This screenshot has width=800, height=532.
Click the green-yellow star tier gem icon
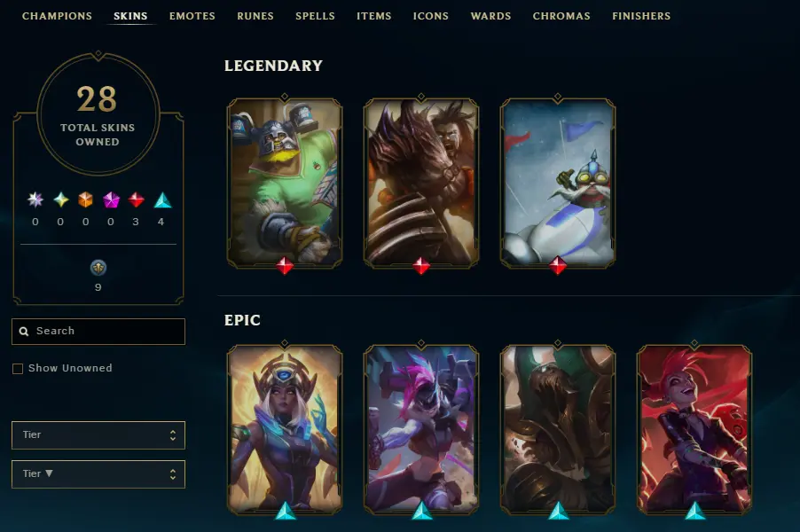tap(60, 199)
